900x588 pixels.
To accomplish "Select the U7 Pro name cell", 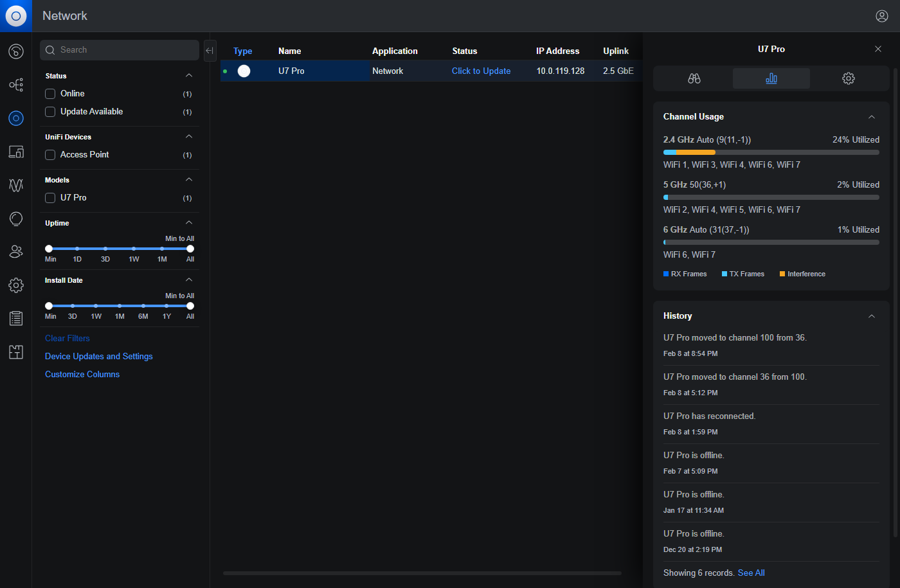I will (x=291, y=71).
